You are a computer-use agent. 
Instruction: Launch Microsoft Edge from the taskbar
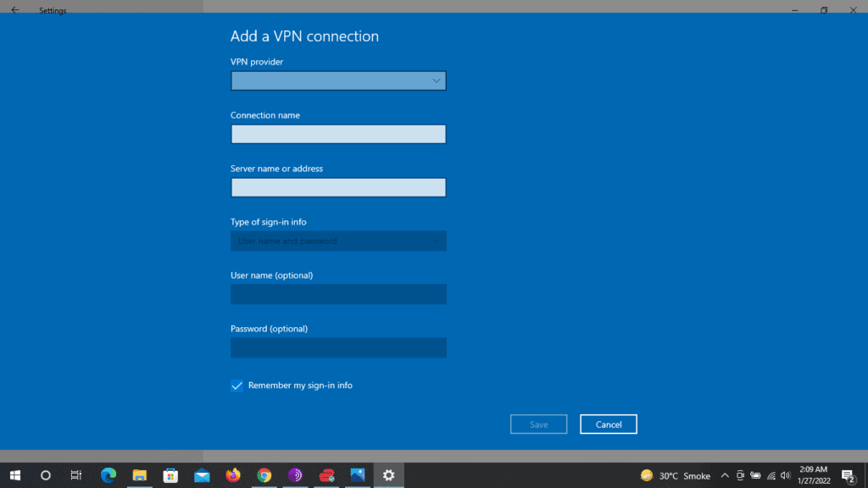pos(108,475)
